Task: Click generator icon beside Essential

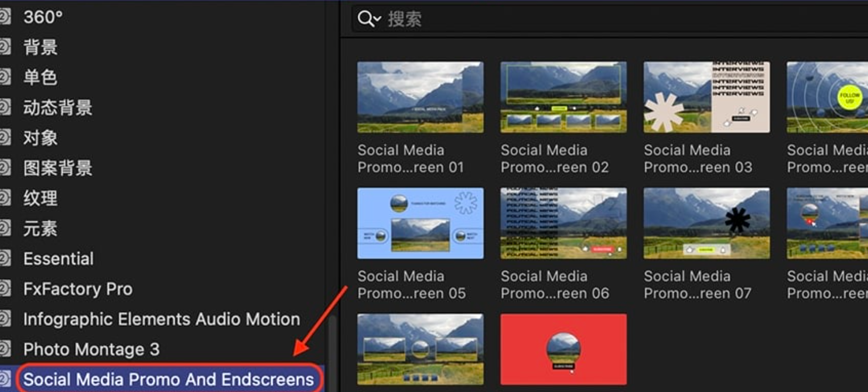Action: [5, 259]
